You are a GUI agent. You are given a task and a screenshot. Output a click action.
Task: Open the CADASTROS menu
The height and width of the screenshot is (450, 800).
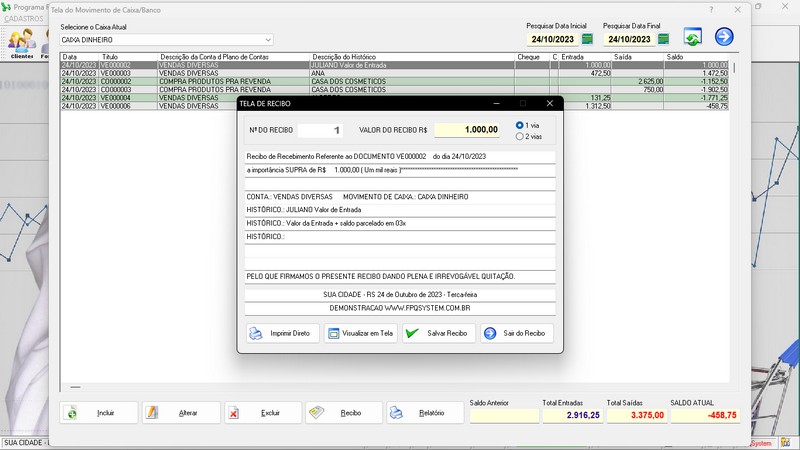(x=24, y=19)
